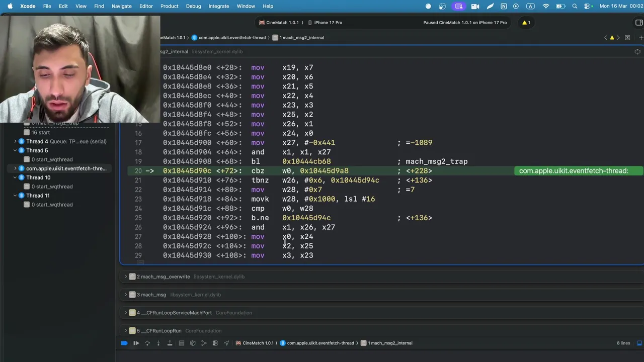Click the Apple menu icon

[x=10, y=6]
